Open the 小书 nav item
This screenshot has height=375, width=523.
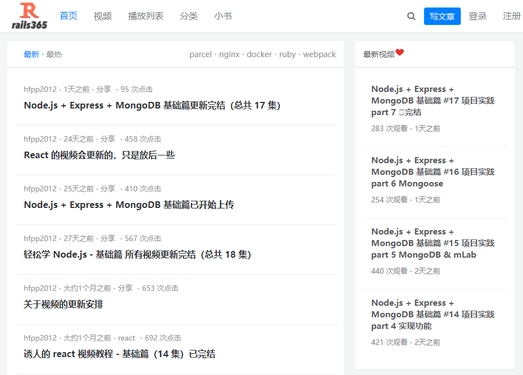(x=223, y=16)
